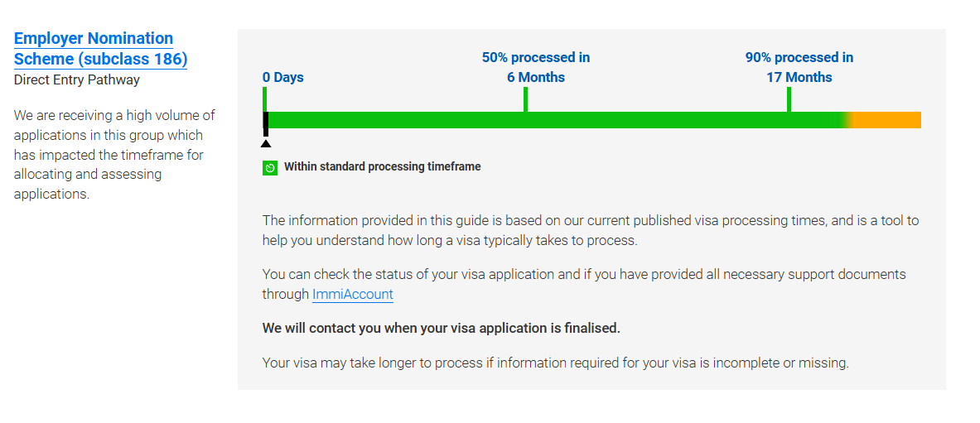Open the Employer Nomination Scheme (subclass 186) link

point(100,48)
